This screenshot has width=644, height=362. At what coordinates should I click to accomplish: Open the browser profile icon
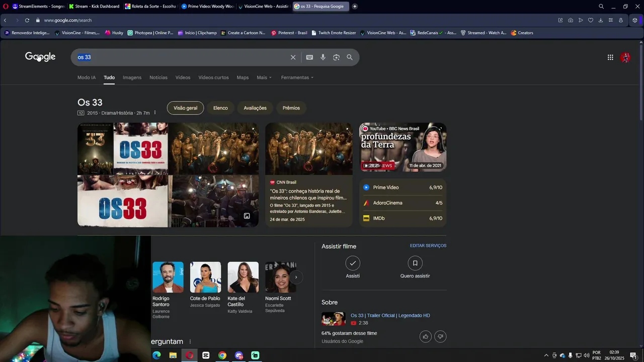(621, 20)
